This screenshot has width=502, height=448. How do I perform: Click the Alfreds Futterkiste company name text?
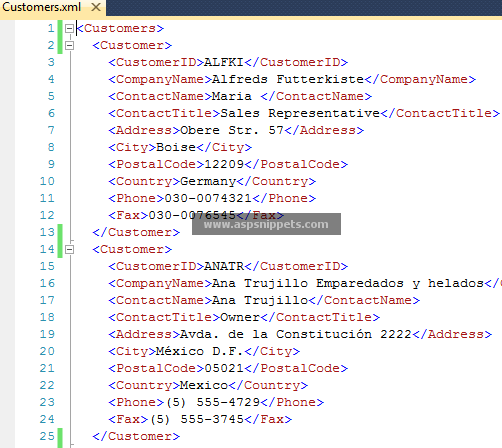[x=288, y=79]
